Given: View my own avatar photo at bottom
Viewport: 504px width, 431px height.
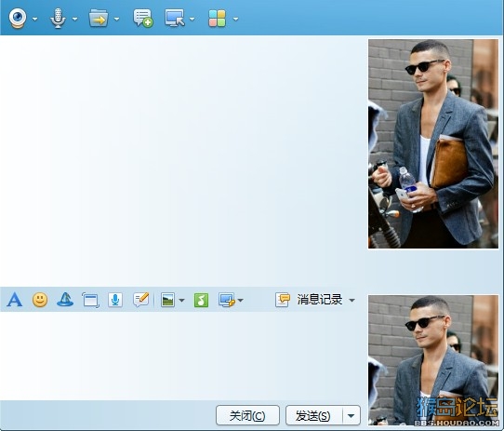Looking at the screenshot, I should click(x=433, y=360).
